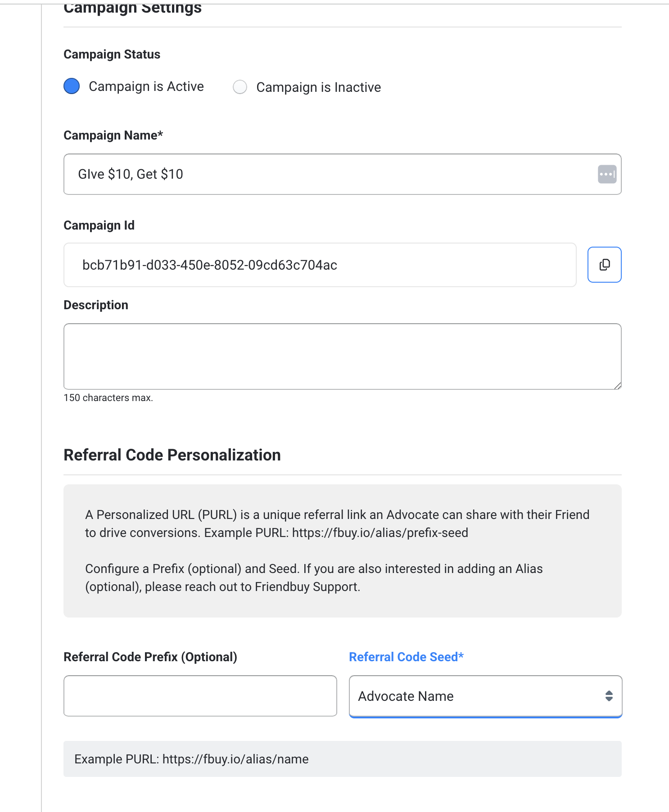Click the Referral Code Prefix (Optional) label
This screenshot has height=812, width=669.
150,657
